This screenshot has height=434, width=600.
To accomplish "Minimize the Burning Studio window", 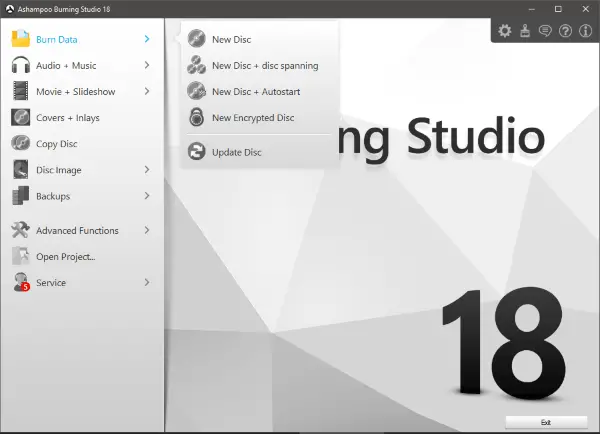I will coord(532,9).
